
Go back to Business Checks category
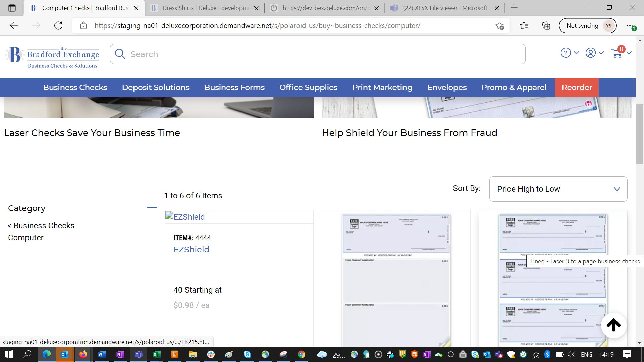[41, 226]
